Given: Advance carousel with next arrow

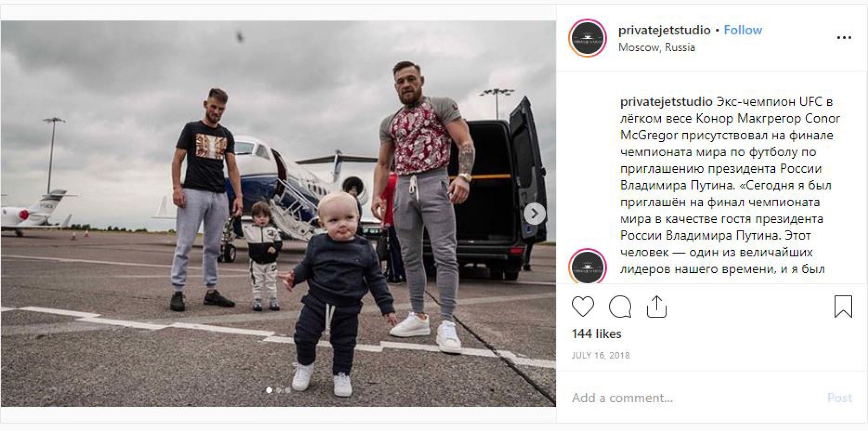Looking at the screenshot, I should pyautogui.click(x=535, y=214).
